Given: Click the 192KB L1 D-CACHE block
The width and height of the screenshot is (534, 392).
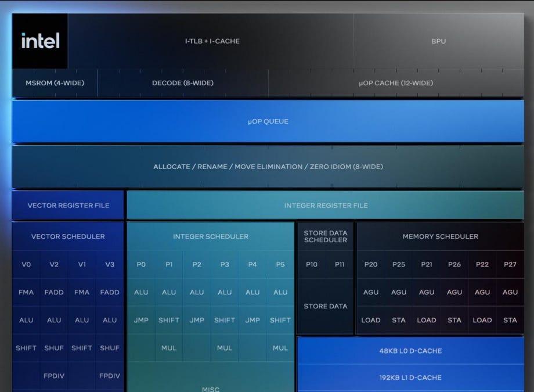Looking at the screenshot, I should [x=411, y=377].
